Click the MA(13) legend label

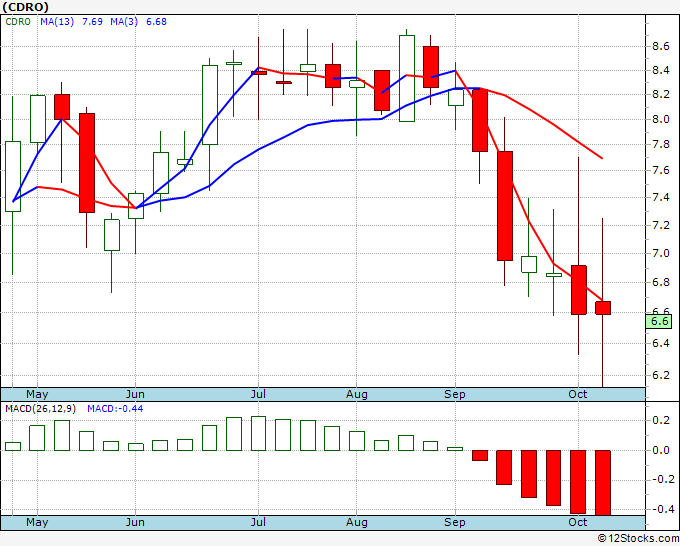pyautogui.click(x=57, y=22)
